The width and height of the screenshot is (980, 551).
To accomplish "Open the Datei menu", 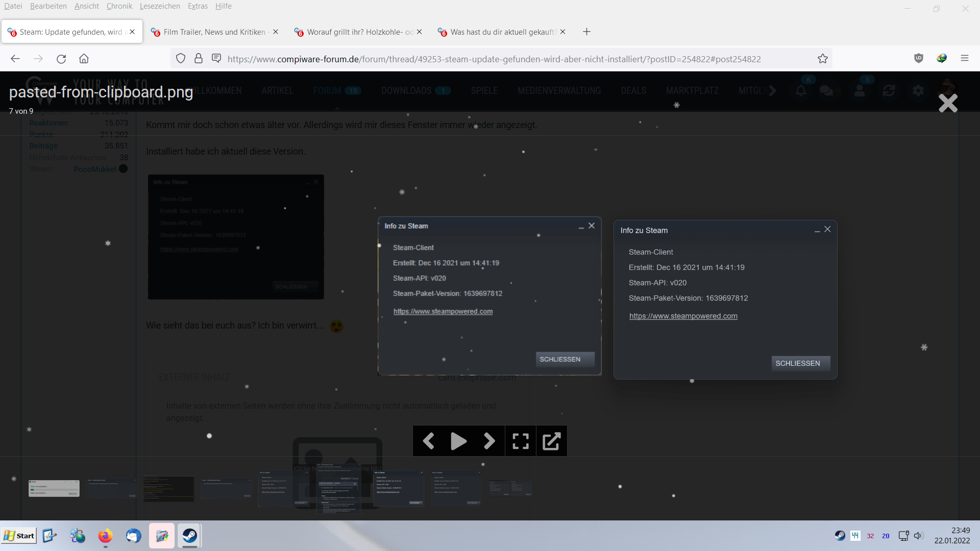I will [13, 6].
